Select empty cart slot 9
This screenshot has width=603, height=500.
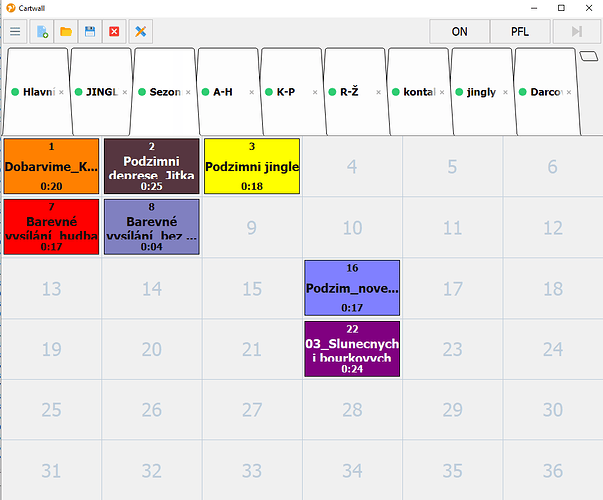[252, 227]
